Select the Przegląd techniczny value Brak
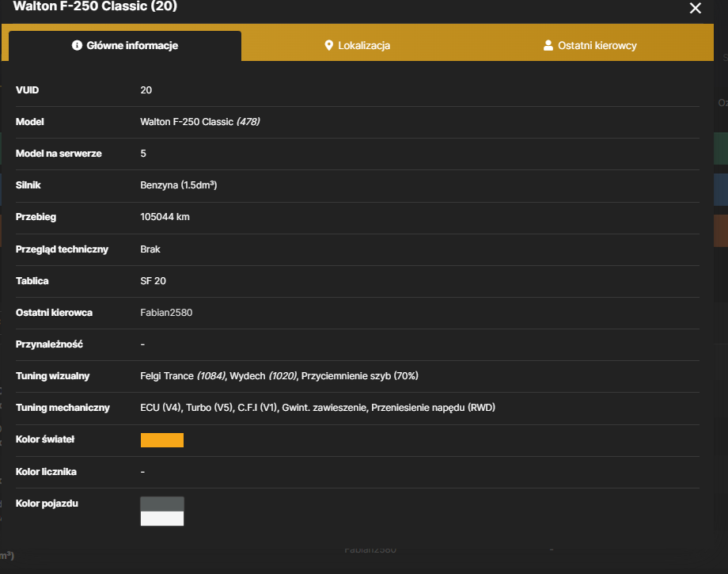Viewport: 728px width, 574px height. (x=150, y=249)
